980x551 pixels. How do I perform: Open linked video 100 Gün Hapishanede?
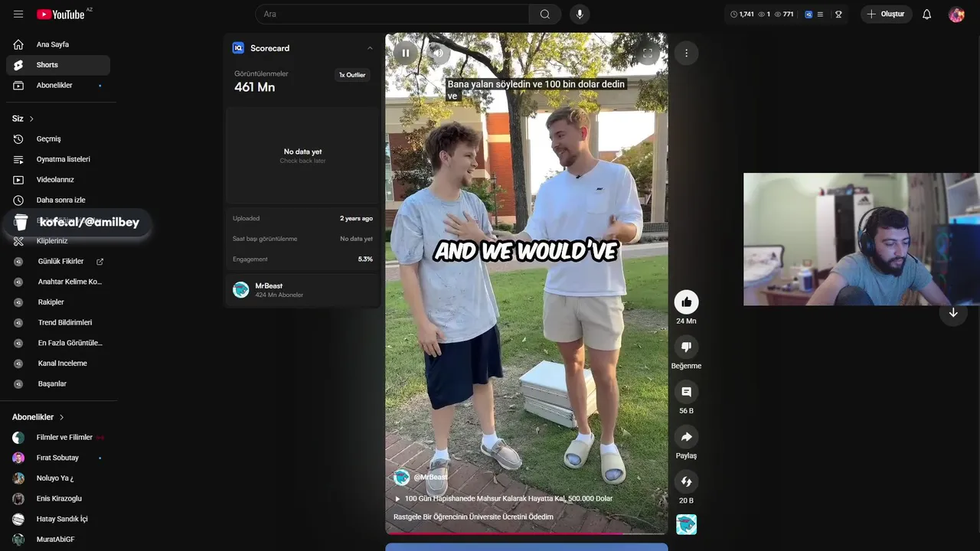(x=503, y=499)
